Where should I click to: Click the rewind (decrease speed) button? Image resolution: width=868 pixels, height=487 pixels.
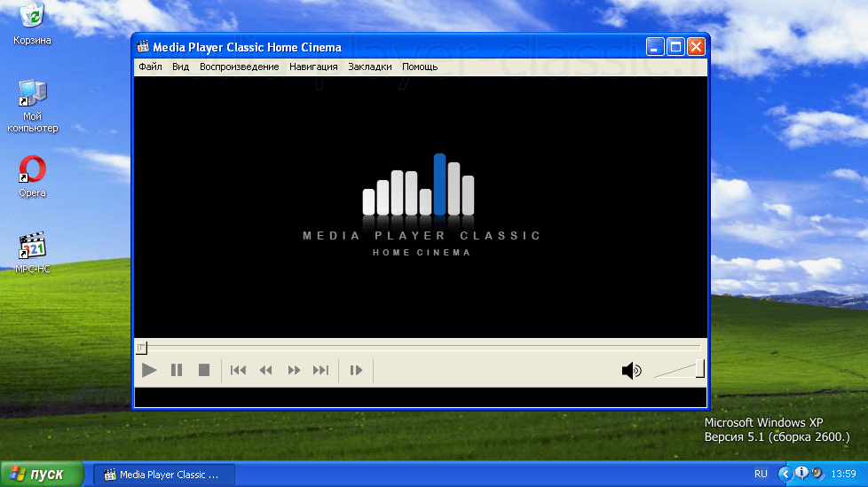point(265,370)
